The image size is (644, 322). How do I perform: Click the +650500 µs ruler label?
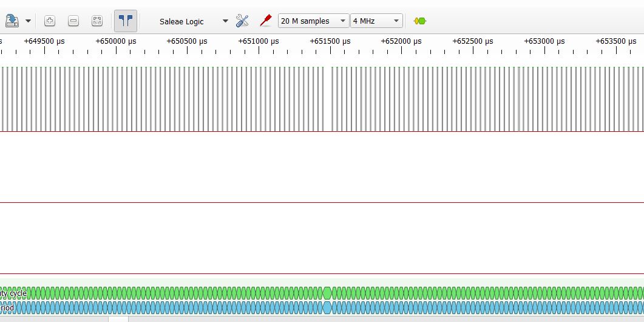187,41
